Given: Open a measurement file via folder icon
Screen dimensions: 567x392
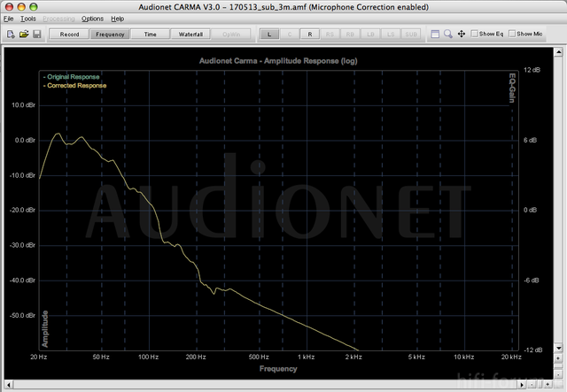Looking at the screenshot, I should tap(23, 35).
